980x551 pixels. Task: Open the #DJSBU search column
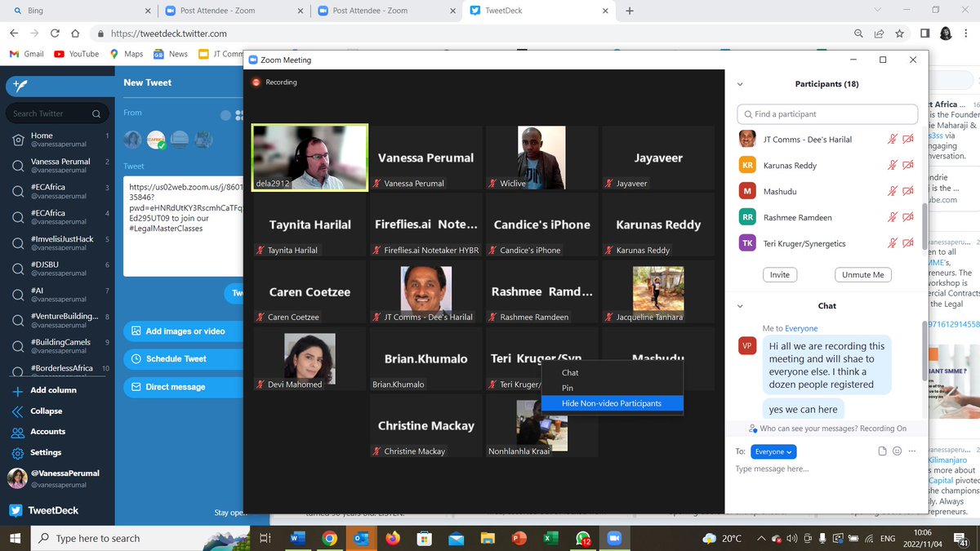pyautogui.click(x=57, y=269)
